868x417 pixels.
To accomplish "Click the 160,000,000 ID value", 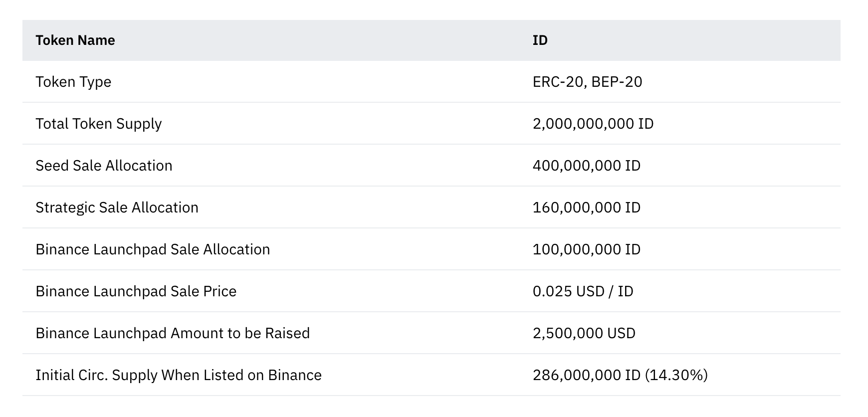I will (x=586, y=208).
